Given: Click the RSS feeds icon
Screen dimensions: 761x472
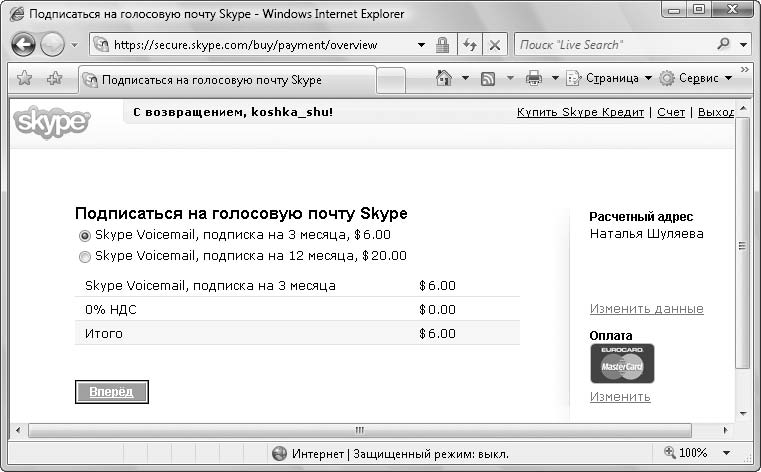Looking at the screenshot, I should pos(488,79).
